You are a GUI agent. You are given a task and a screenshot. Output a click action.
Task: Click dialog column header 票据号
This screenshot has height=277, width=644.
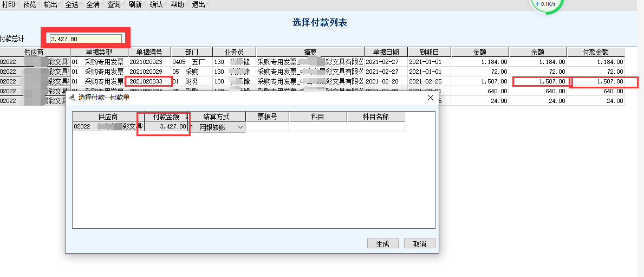267,117
